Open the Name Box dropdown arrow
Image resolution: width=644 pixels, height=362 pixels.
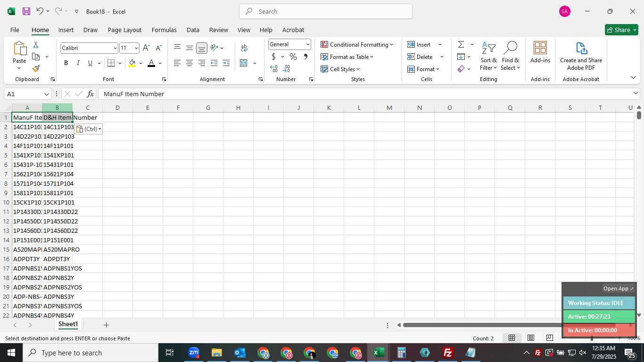click(46, 94)
